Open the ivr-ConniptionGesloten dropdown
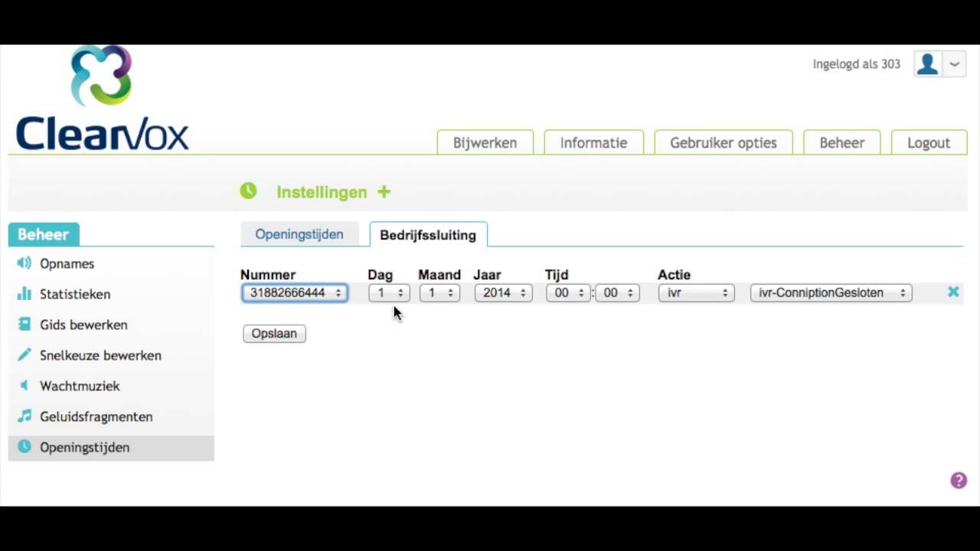This screenshot has width=980, height=551. (x=831, y=292)
